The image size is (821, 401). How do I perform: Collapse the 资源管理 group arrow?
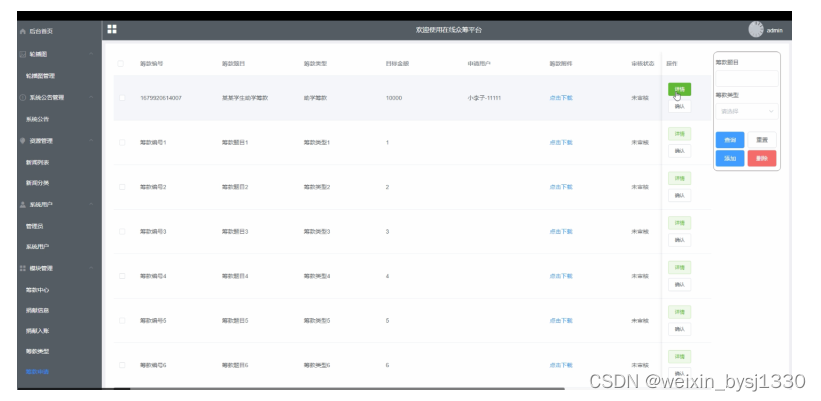(91, 141)
